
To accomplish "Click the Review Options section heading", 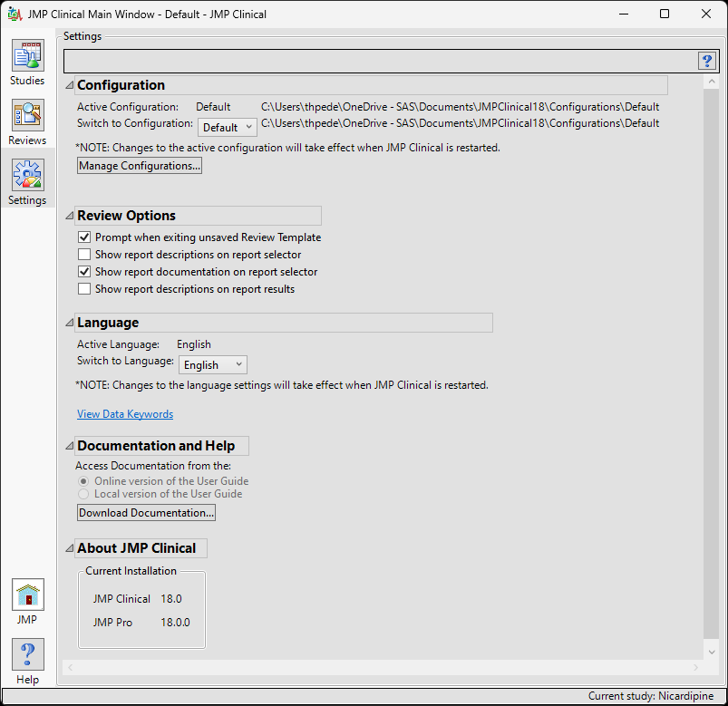I will point(126,216).
